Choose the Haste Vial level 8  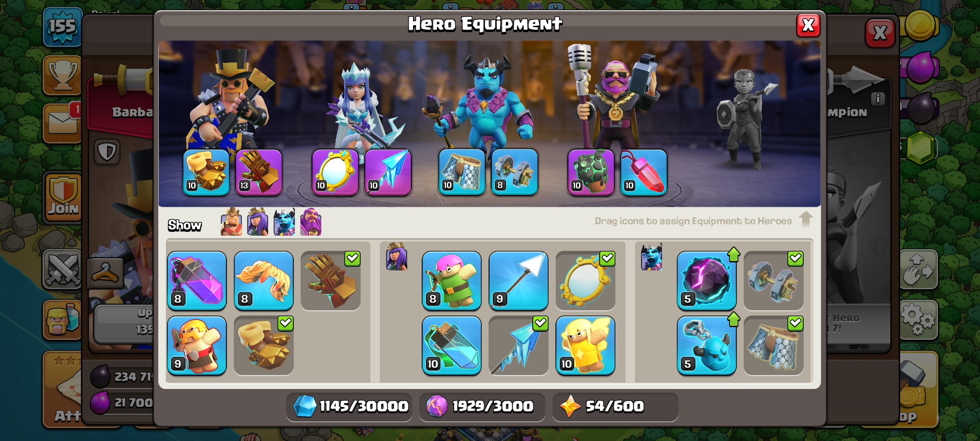(x=197, y=281)
